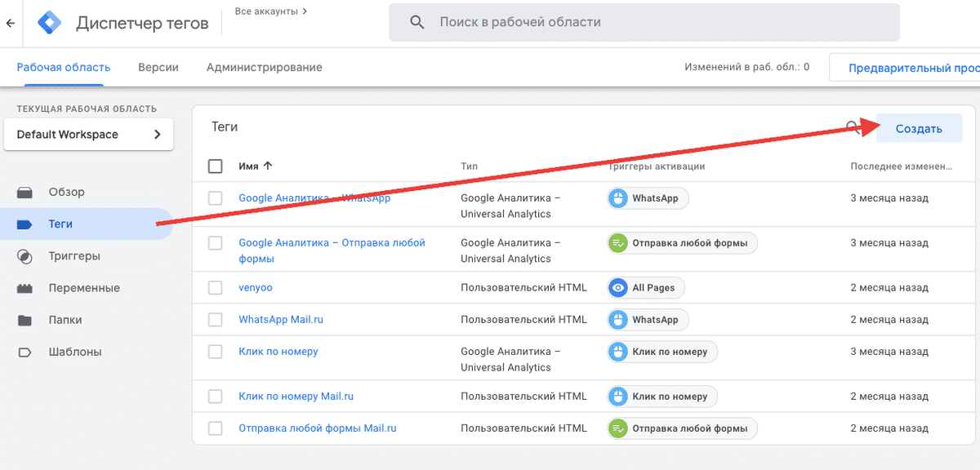Image resolution: width=980 pixels, height=470 pixels.
Task: Open the Обзор (Overview) sidebar section
Action: [x=68, y=192]
